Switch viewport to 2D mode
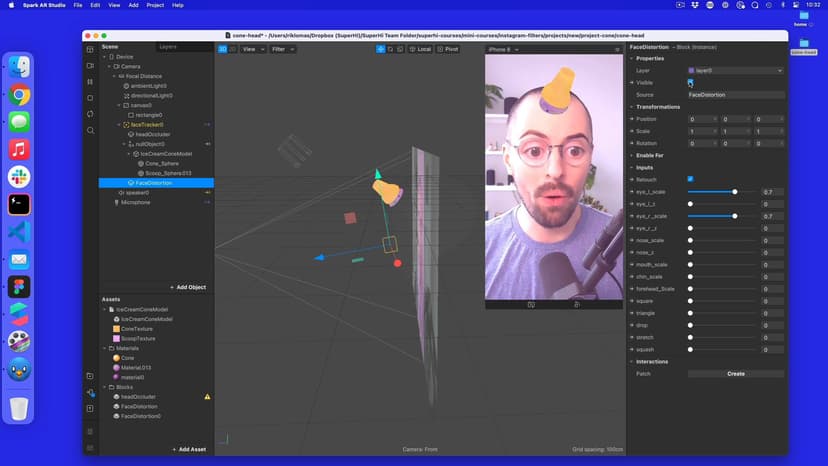 click(232, 49)
